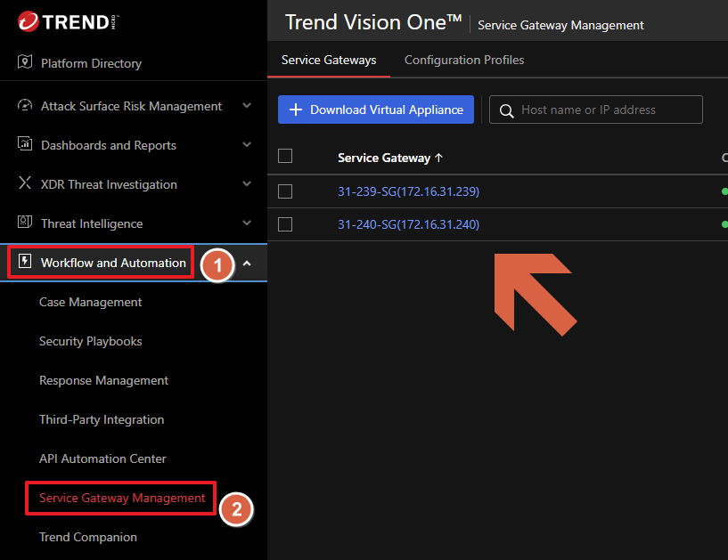Focus the Host name or IP address field
This screenshot has width=728, height=560.
606,110
